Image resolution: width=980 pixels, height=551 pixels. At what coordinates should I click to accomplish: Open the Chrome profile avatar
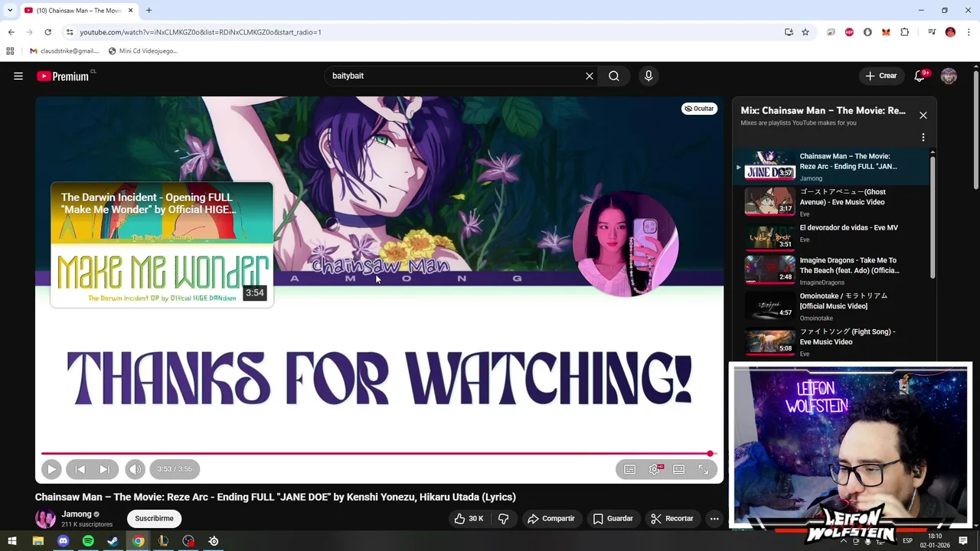click(x=950, y=32)
